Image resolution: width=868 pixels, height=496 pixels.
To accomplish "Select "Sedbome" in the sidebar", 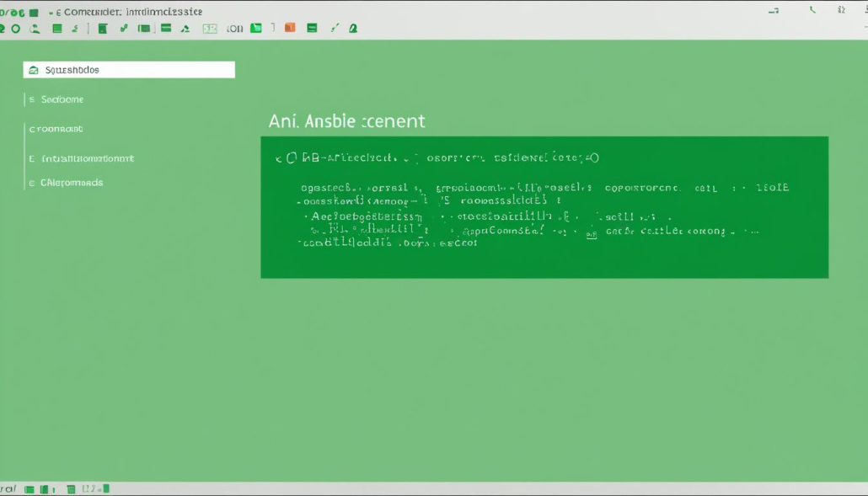I will (62, 99).
